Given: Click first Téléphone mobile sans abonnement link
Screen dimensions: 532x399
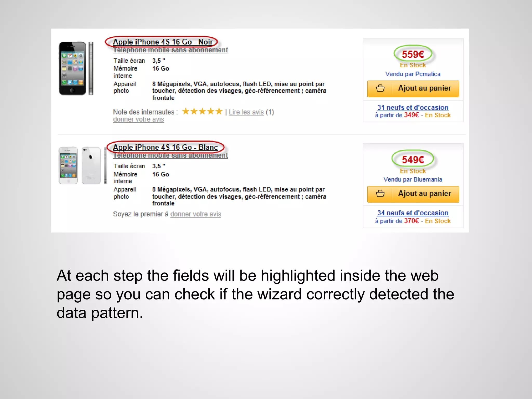Looking at the screenshot, I should click(x=170, y=50).
